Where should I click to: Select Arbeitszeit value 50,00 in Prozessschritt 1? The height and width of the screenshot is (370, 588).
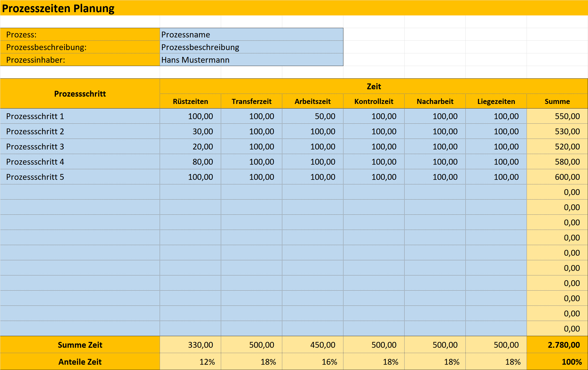point(313,116)
